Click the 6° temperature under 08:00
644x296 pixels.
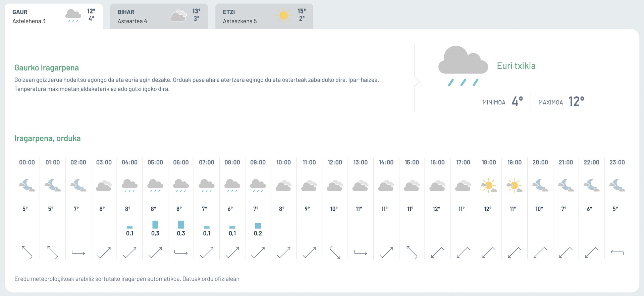230,209
